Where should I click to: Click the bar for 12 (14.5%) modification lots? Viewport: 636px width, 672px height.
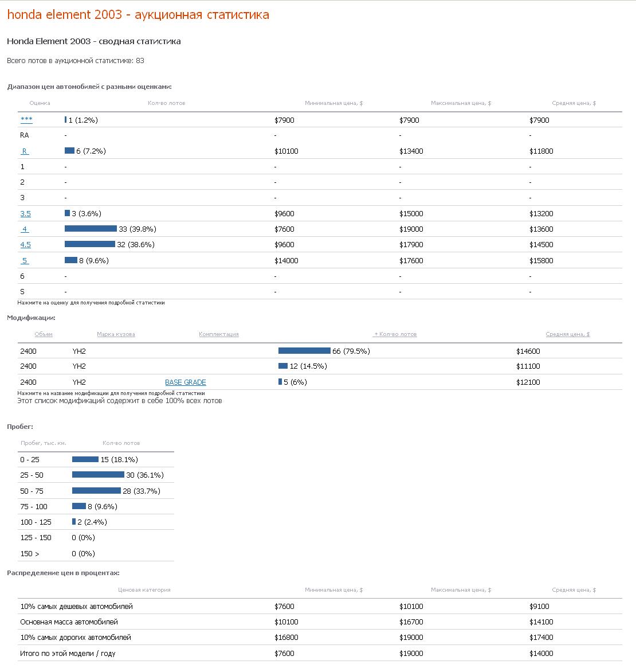click(283, 366)
